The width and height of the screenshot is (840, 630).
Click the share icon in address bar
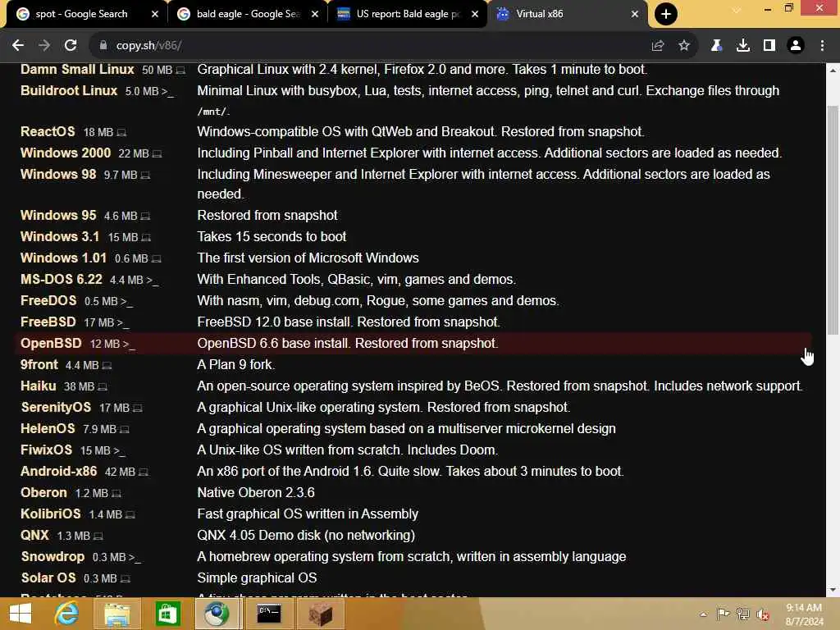(x=658, y=46)
